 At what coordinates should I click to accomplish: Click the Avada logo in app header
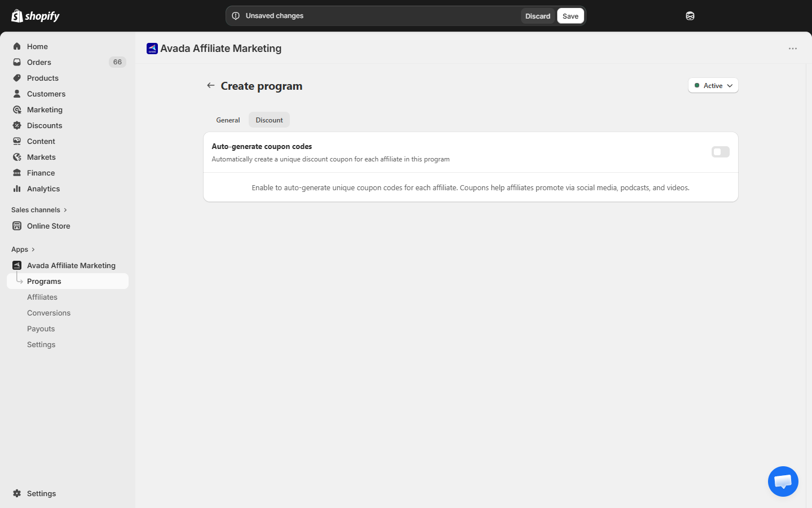pos(152,49)
